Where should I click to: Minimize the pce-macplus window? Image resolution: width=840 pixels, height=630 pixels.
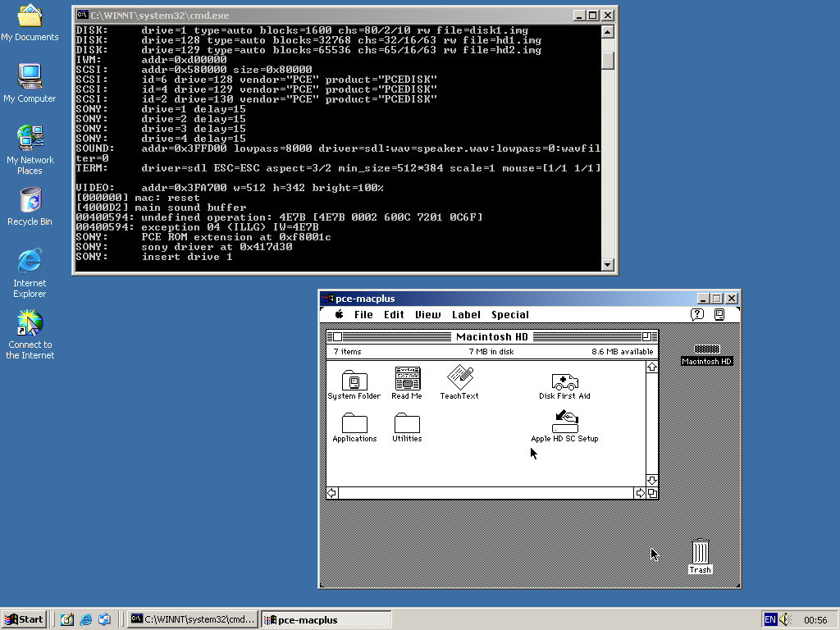[x=703, y=299]
